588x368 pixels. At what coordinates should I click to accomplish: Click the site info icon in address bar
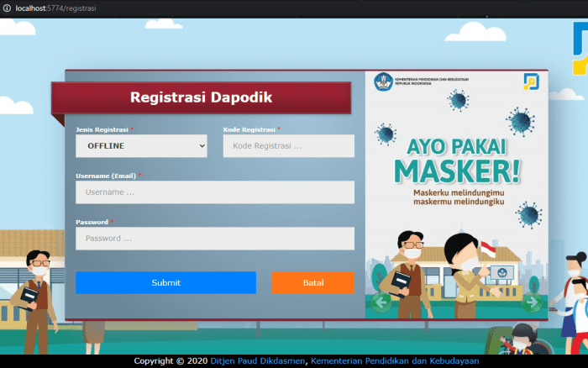7,8
